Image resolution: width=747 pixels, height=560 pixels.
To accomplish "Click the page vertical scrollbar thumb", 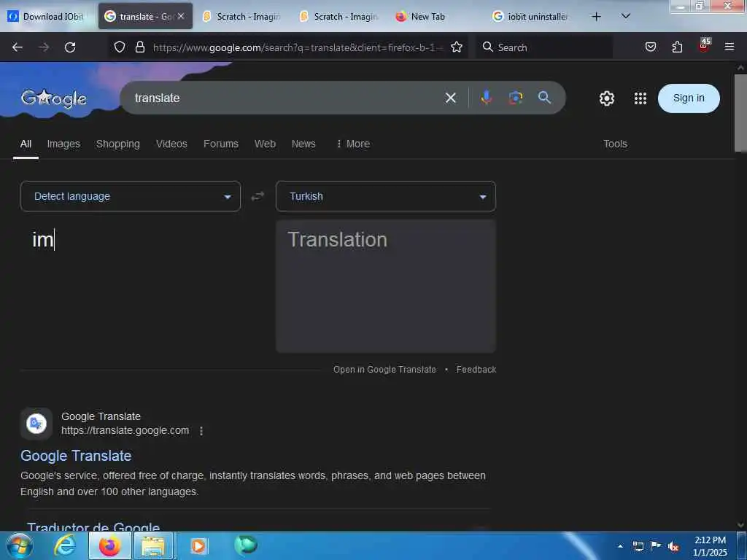I will 740,113.
